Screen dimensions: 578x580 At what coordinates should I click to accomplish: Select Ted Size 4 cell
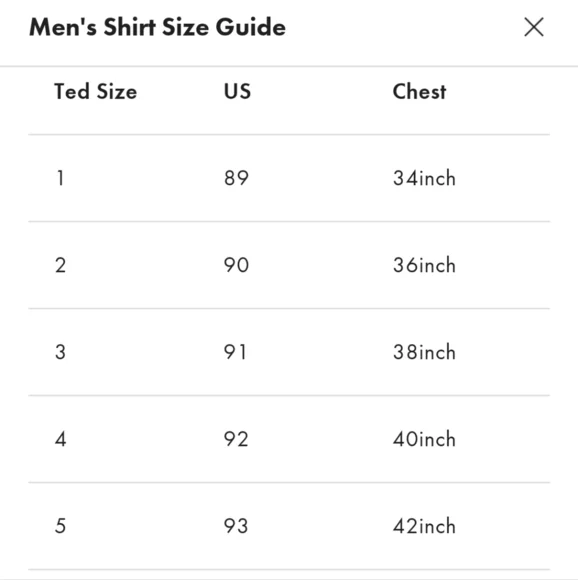tap(61, 439)
